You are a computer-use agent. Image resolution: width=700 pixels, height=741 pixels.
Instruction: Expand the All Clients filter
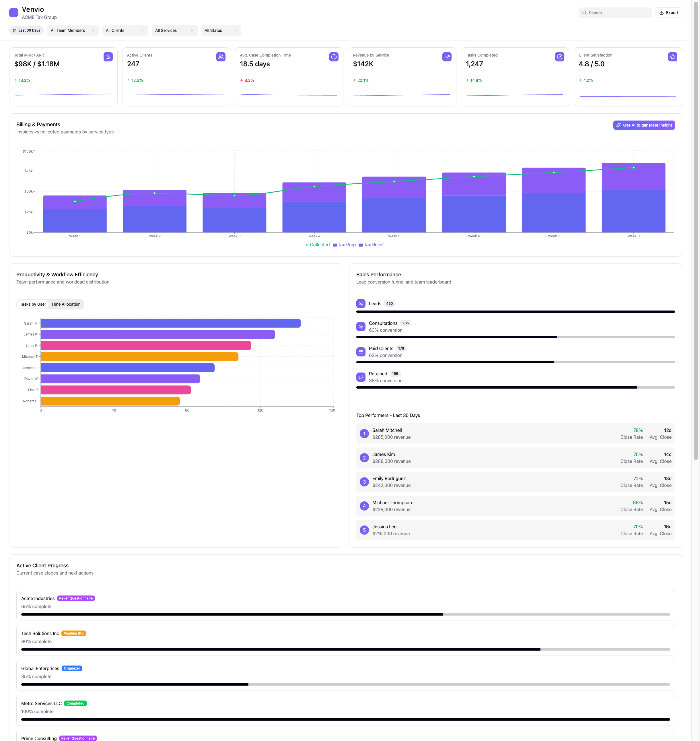pos(125,31)
